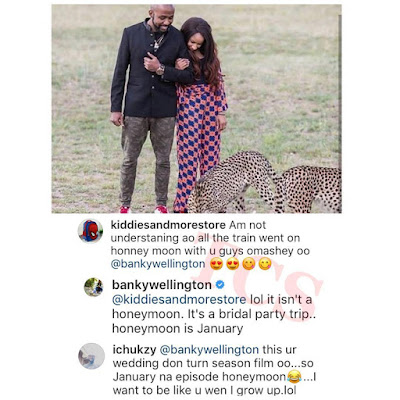Click the second heart-eyes emoji
This screenshot has height=400, width=400.
[x=232, y=264]
